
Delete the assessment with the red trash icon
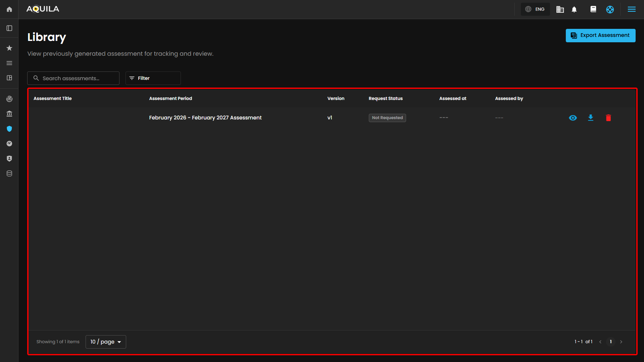(608, 118)
